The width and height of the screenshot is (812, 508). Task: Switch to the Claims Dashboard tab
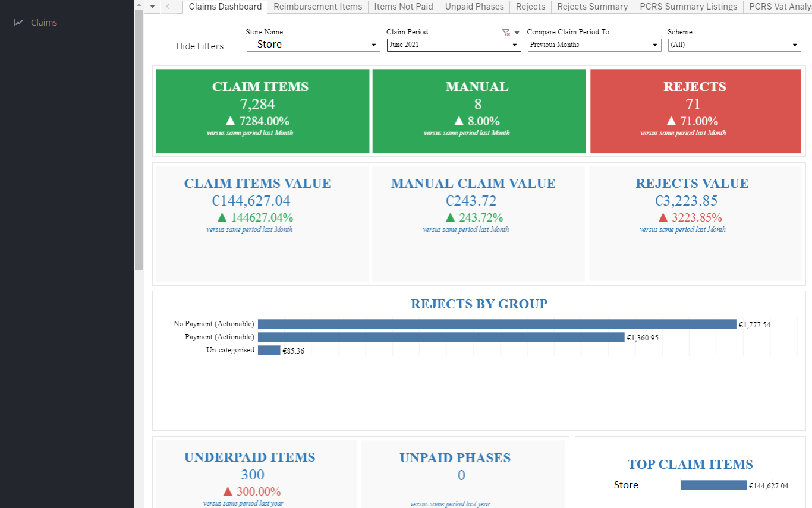225,7
